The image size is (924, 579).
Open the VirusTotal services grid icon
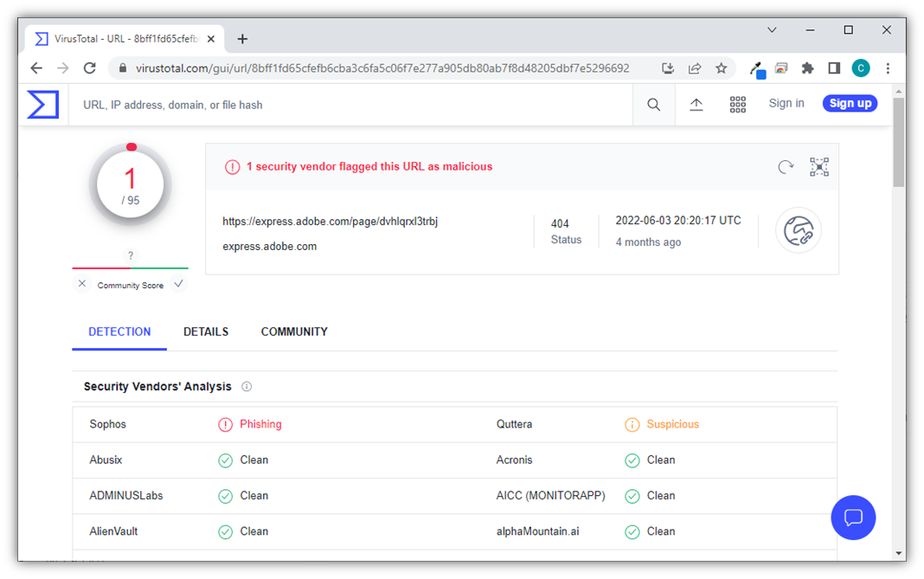tap(737, 104)
